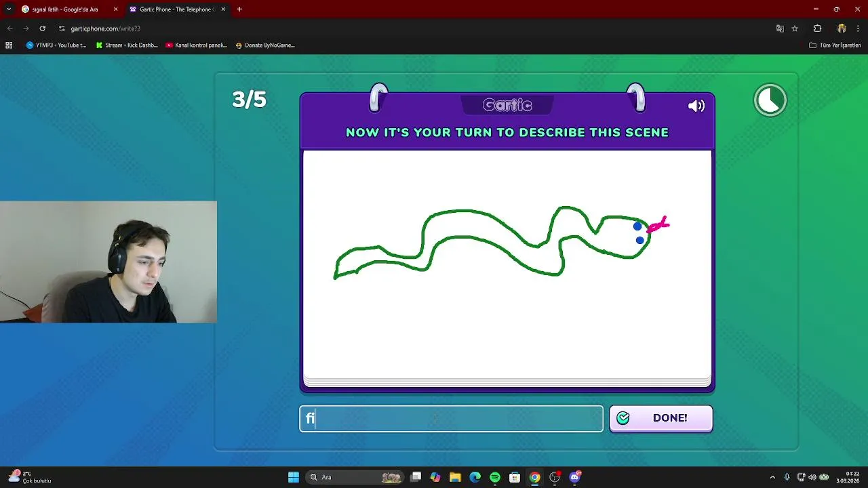Open the apps grid in bookmarks bar
The width and height of the screenshot is (868, 488).
point(9,45)
